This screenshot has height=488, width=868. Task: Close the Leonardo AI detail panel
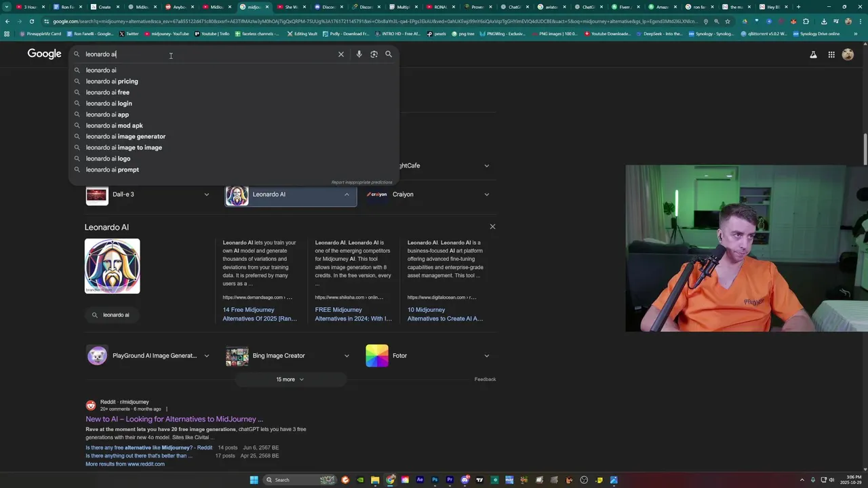click(x=492, y=226)
